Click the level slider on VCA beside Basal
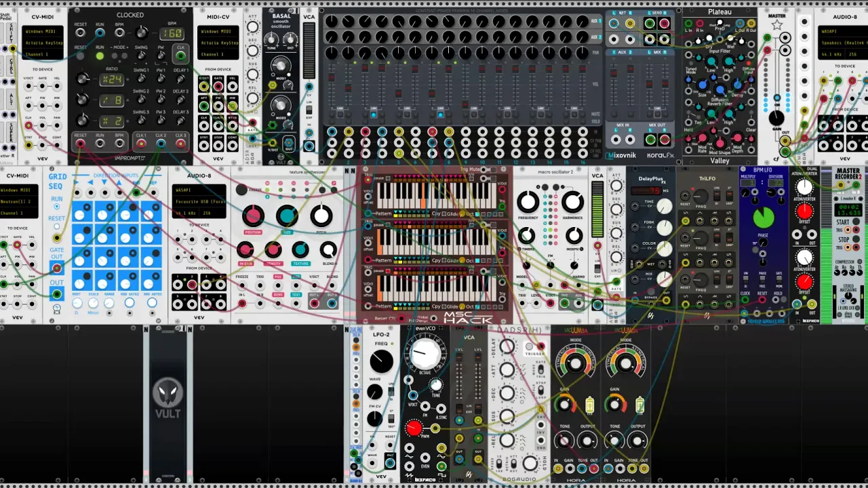868x488 pixels. tap(309, 51)
